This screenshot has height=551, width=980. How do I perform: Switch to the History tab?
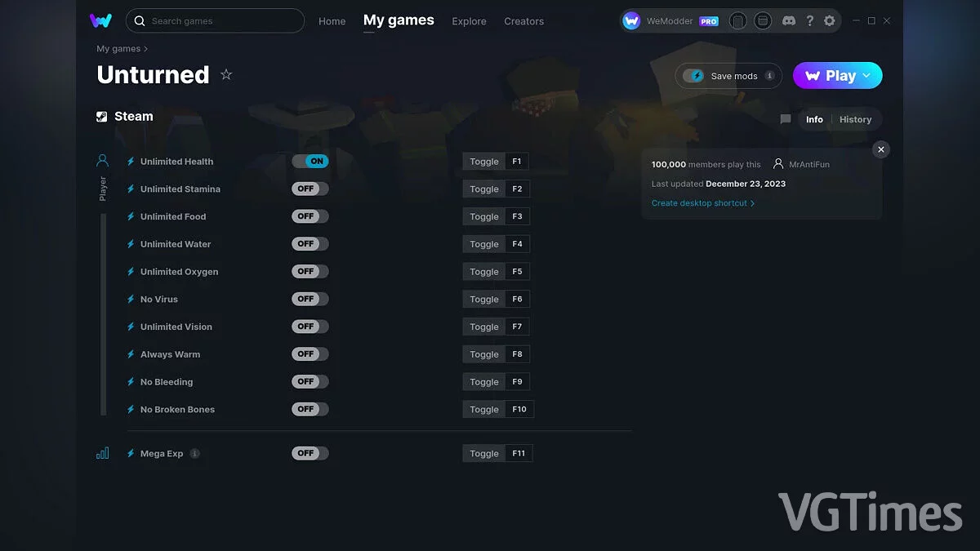[x=855, y=119]
